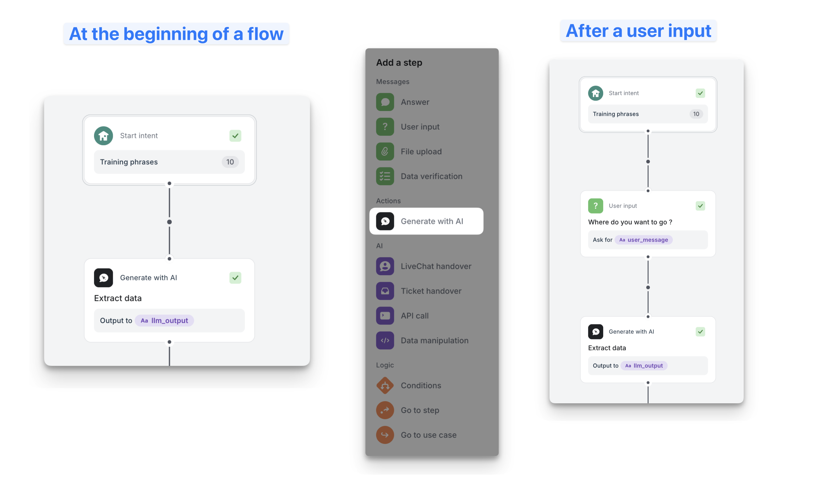This screenshot has height=504, width=815.
Task: Toggle checkmark on left Generate with AI card
Action: (235, 278)
